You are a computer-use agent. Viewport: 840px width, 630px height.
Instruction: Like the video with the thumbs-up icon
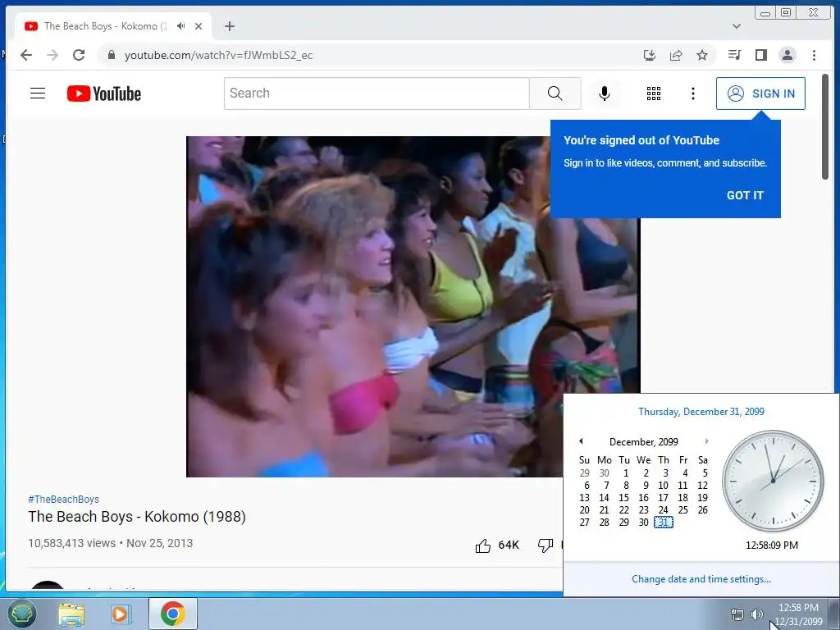[x=482, y=546]
